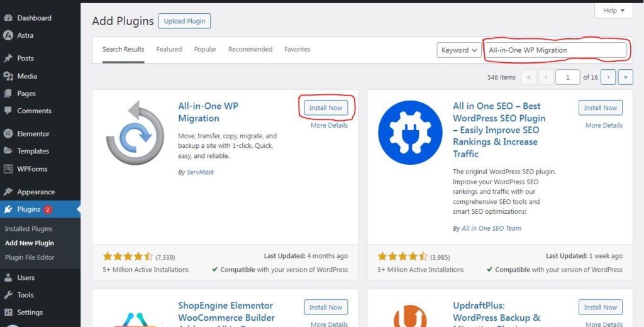This screenshot has height=327, width=644.
Task: Open Installed Plugins submenu item
Action: [29, 229]
